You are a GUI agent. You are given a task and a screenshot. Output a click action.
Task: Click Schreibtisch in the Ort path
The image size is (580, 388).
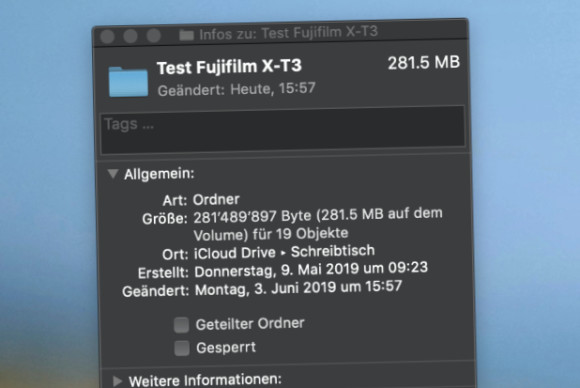[x=333, y=251]
